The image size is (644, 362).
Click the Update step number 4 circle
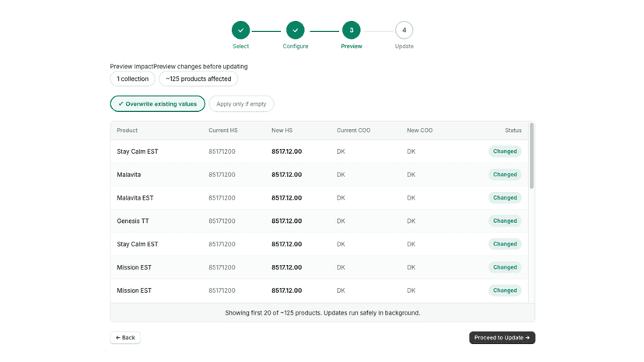pos(404,30)
